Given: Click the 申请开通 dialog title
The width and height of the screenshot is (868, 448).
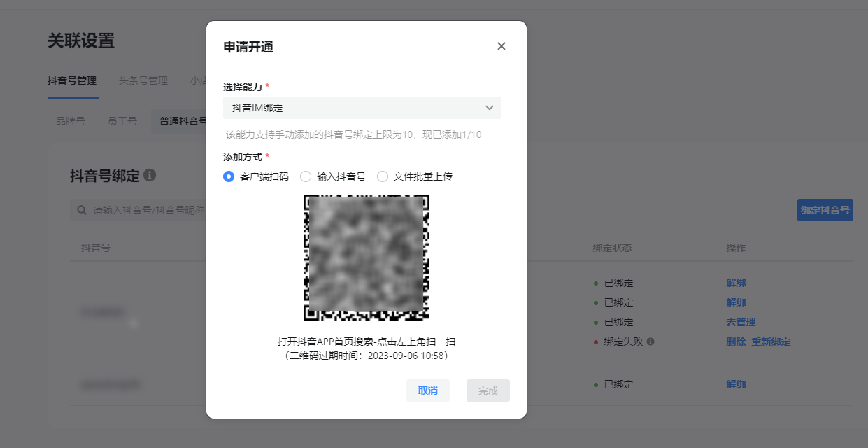Looking at the screenshot, I should coord(248,47).
